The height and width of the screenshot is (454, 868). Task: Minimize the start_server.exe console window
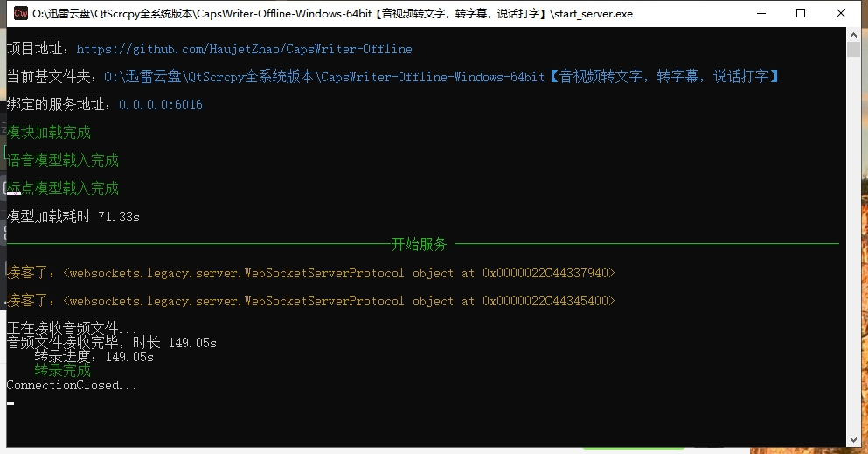pyautogui.click(x=761, y=13)
